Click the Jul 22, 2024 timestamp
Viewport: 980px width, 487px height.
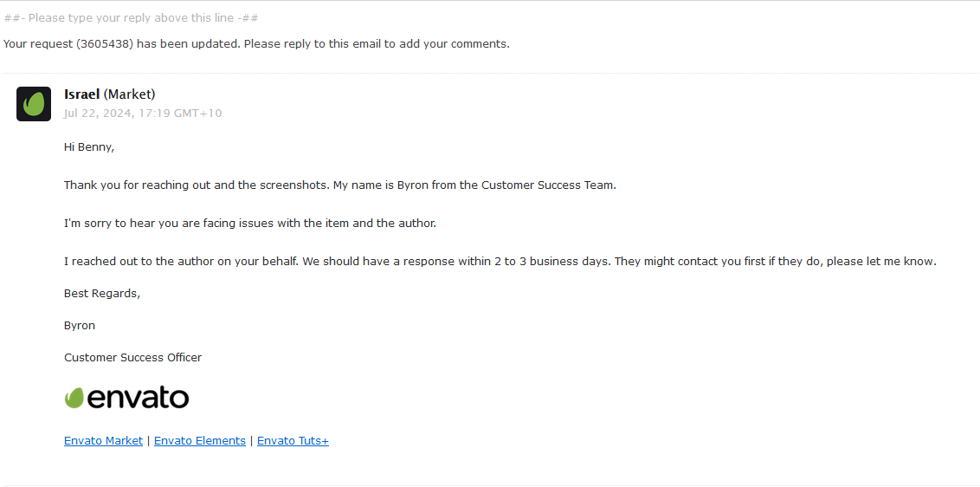tap(143, 113)
